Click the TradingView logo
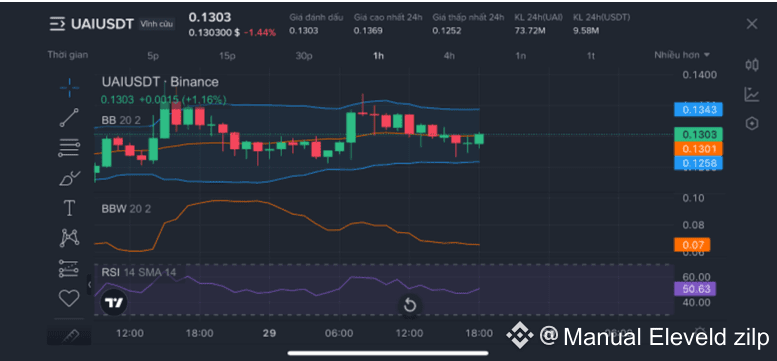The width and height of the screenshot is (777, 361). click(x=114, y=303)
